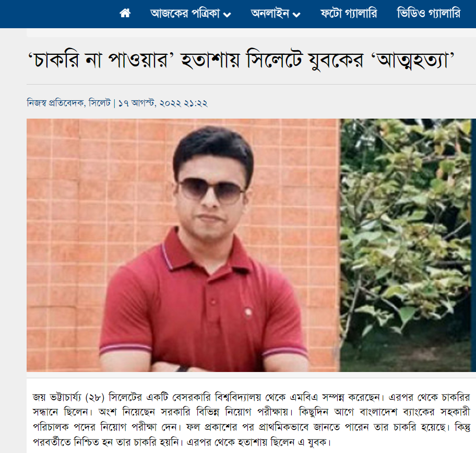Viewport: 476px width, 453px height.
Task: Go to ভিডিও গ্যালারি page
Action: click(x=429, y=14)
